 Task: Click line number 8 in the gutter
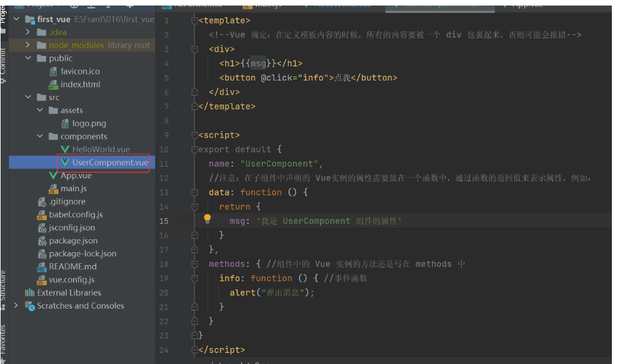click(x=166, y=121)
